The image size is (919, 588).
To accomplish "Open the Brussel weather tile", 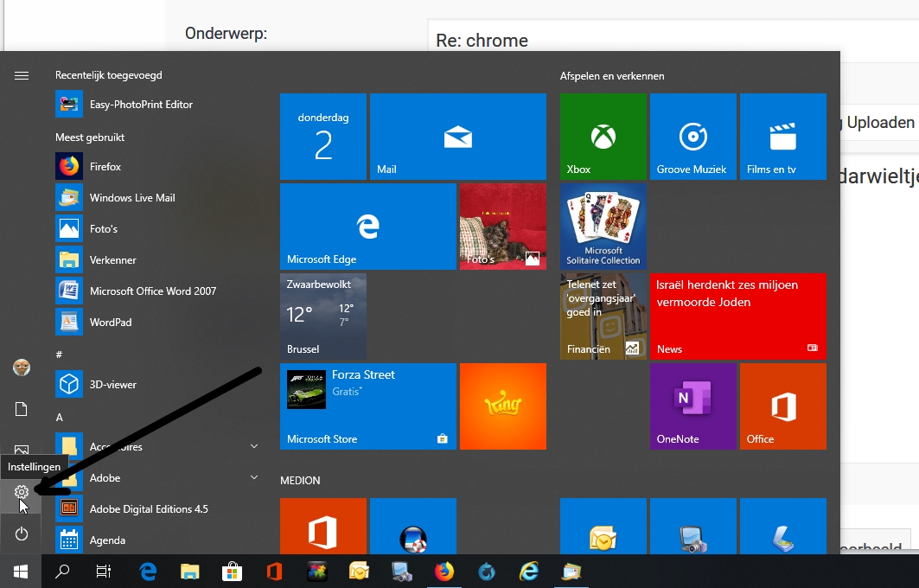I will pos(322,316).
